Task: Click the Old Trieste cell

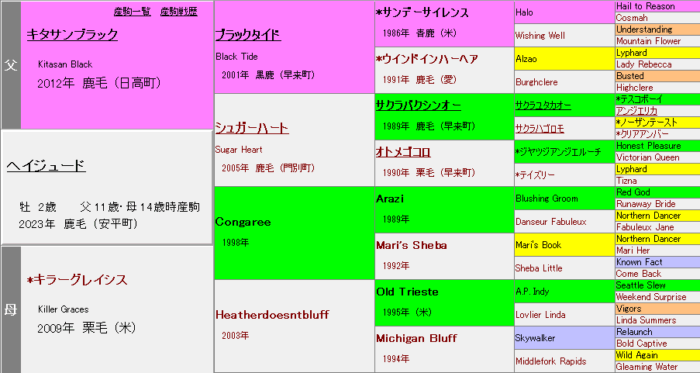Action: pyautogui.click(x=444, y=303)
